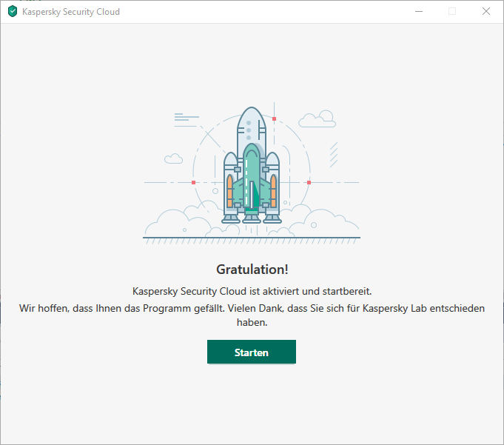Click the word 'haben.' on last line
504x445 pixels.
[x=252, y=323]
